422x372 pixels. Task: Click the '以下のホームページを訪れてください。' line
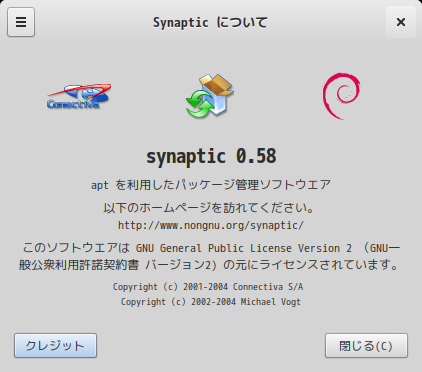(x=209, y=208)
